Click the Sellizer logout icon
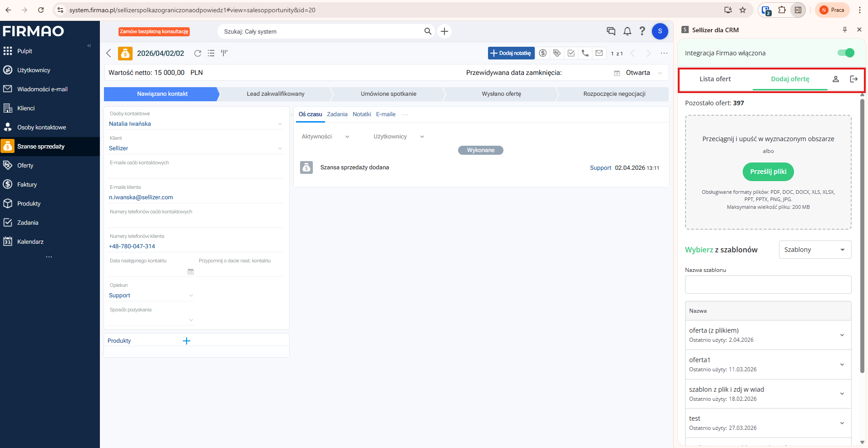Image resolution: width=868 pixels, height=448 pixels. point(853,79)
